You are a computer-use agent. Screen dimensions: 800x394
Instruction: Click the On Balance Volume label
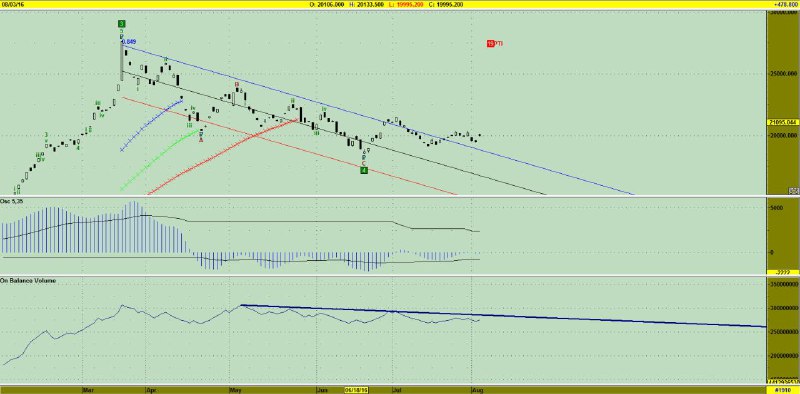28,280
